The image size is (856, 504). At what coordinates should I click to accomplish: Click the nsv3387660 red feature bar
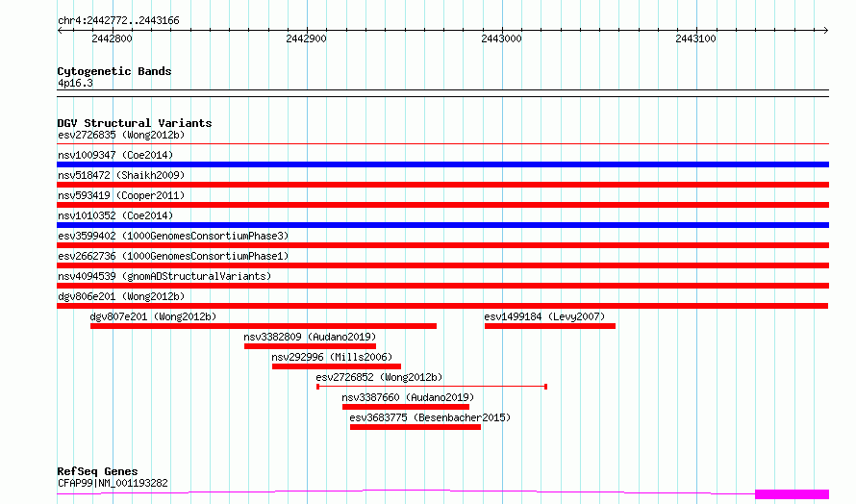406,407
